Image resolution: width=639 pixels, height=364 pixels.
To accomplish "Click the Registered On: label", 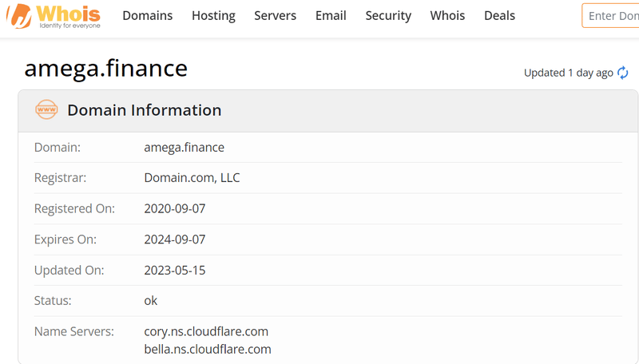I will point(74,208).
